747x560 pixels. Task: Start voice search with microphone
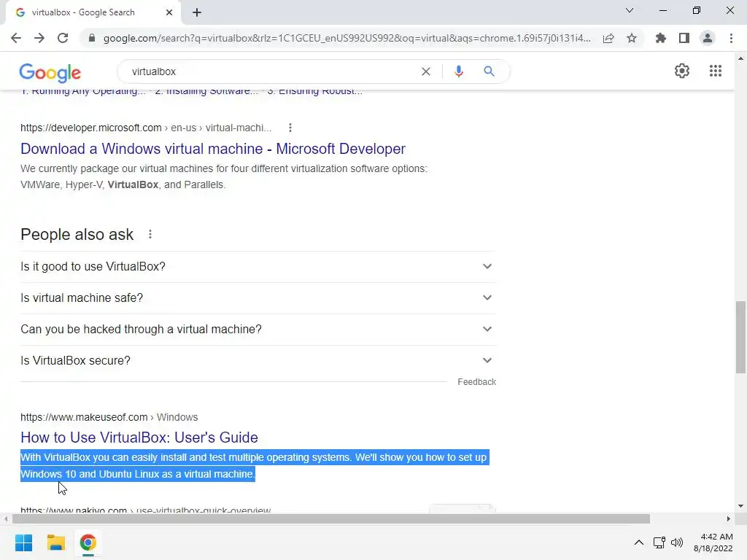point(459,71)
